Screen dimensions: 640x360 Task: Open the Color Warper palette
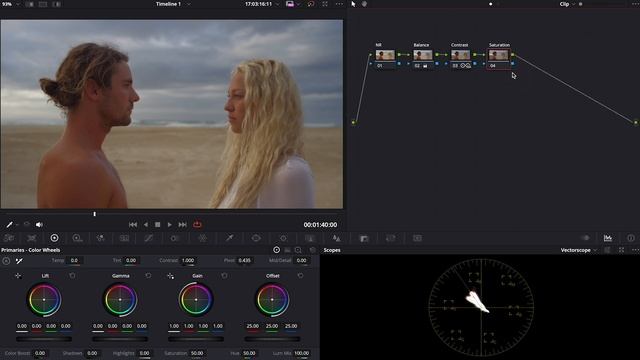(202, 238)
